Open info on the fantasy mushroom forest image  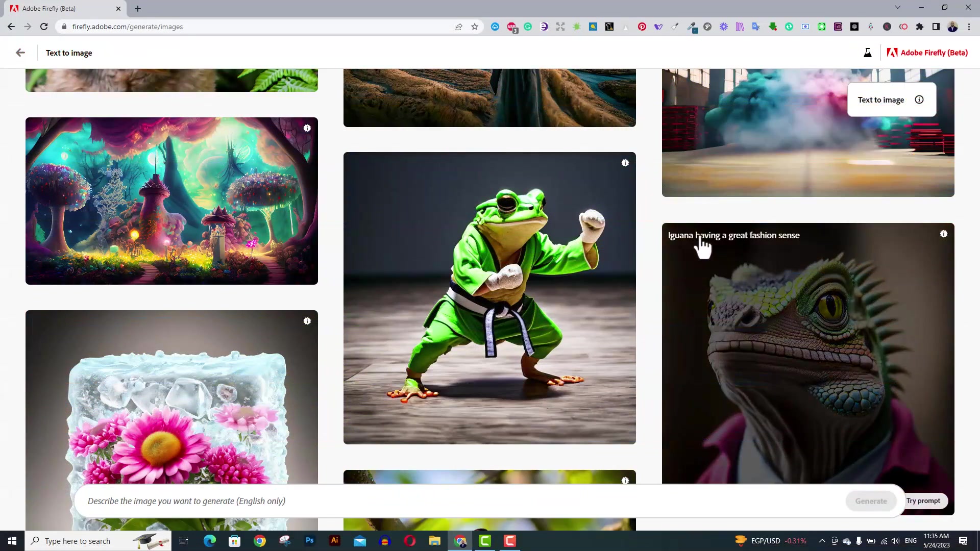coord(307,128)
